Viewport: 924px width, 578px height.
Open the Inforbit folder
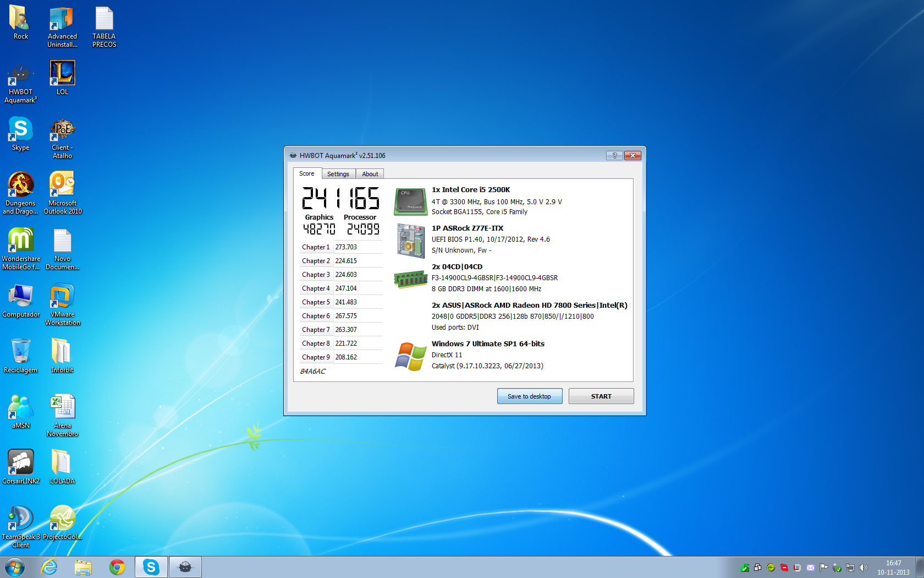(x=62, y=356)
